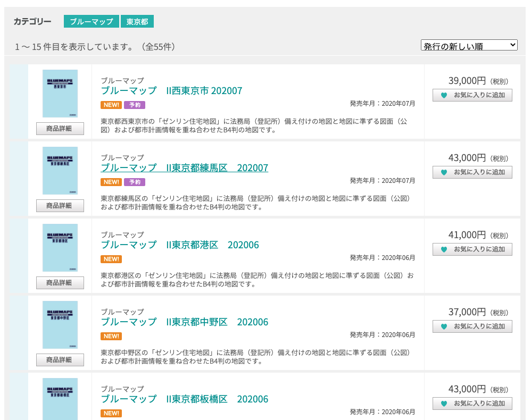
Task: Click the 港区 Bluemap cover thumbnail
Action: pos(60,248)
